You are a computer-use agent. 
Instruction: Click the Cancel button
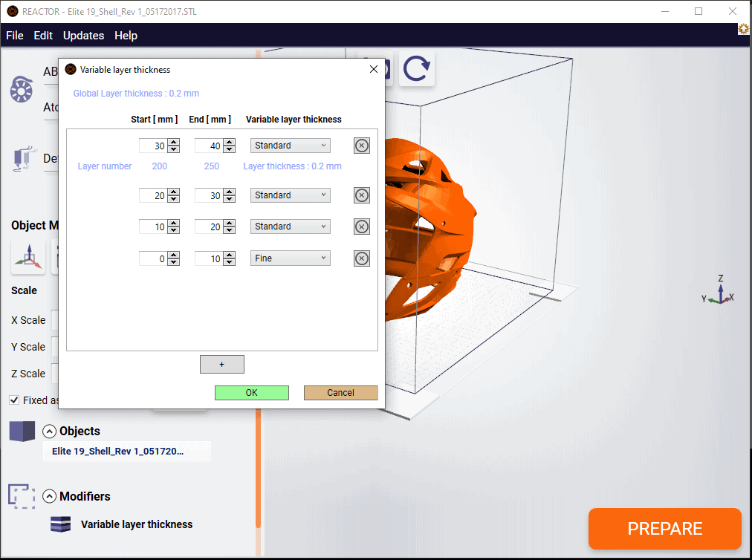click(x=340, y=393)
